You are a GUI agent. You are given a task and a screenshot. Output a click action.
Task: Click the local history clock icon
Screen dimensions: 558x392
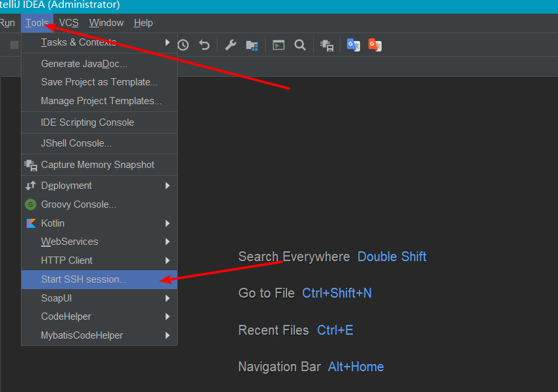[183, 45]
